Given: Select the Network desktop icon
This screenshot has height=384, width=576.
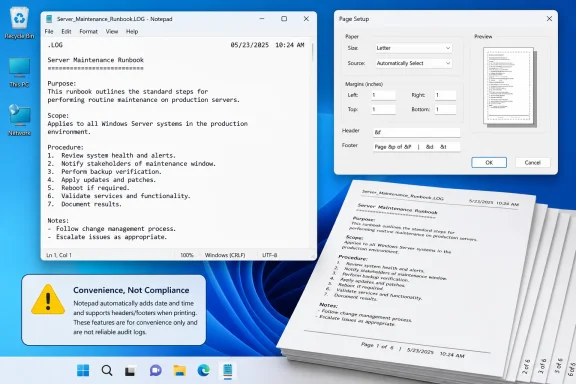Looking at the screenshot, I should [x=19, y=120].
